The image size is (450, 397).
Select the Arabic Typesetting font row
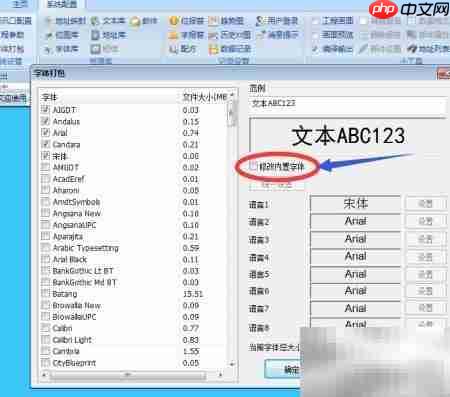point(133,248)
